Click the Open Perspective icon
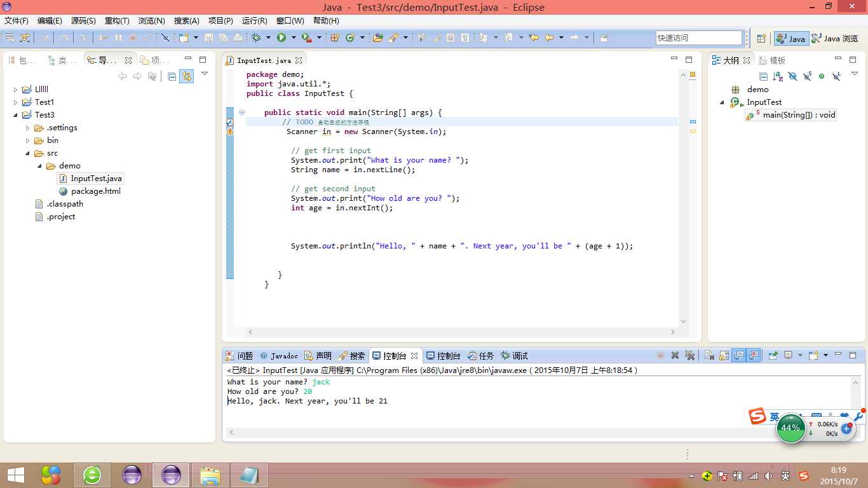The image size is (868, 488). click(761, 38)
